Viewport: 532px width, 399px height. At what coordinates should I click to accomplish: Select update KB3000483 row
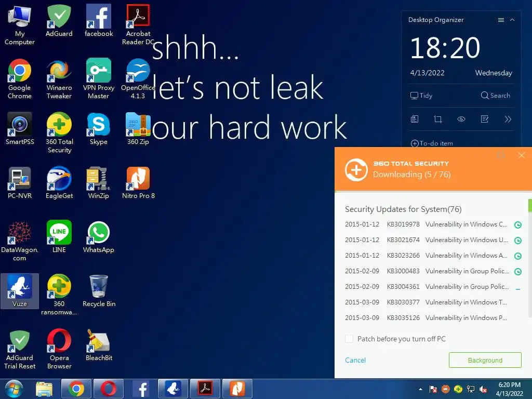(x=433, y=271)
